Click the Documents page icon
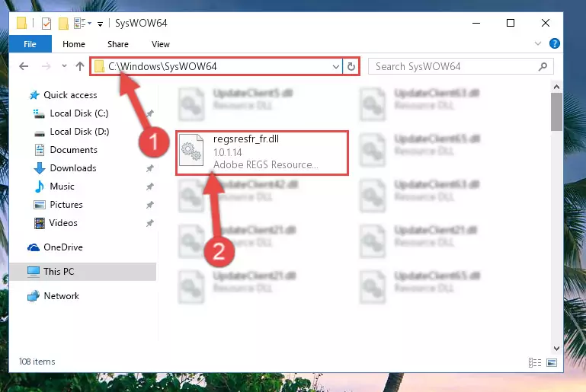This screenshot has height=392, width=586. coord(39,150)
